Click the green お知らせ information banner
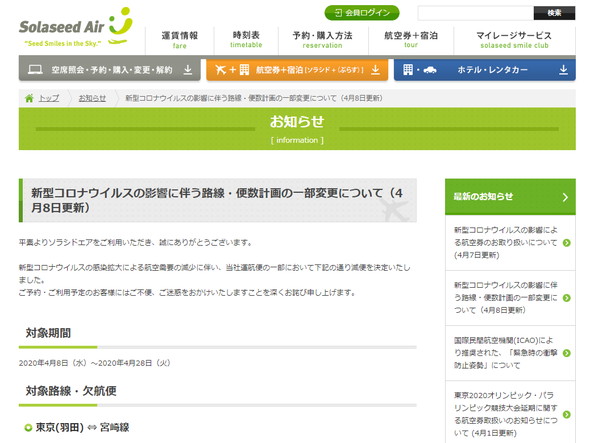Screen dimensions: 590x443 point(297,129)
